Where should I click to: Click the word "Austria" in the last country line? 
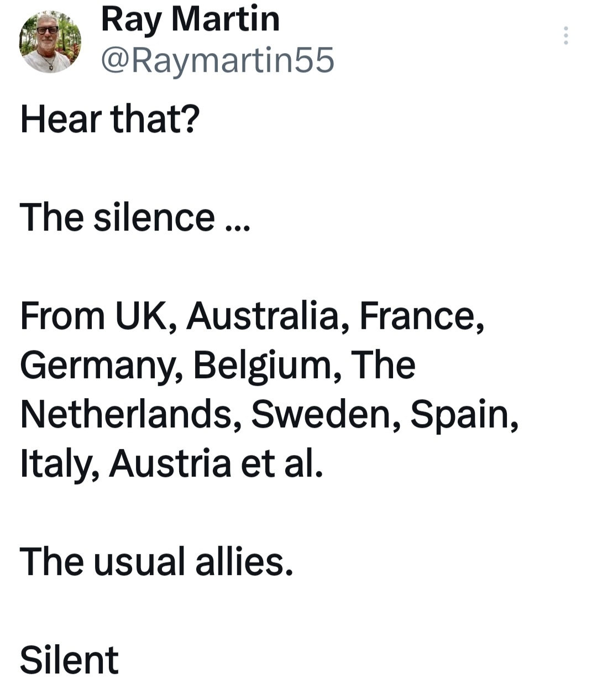pyautogui.click(x=170, y=463)
